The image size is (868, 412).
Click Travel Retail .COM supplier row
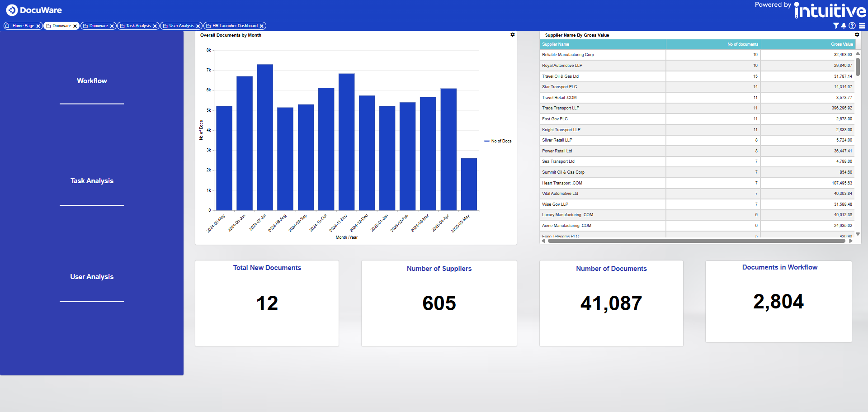(697, 98)
